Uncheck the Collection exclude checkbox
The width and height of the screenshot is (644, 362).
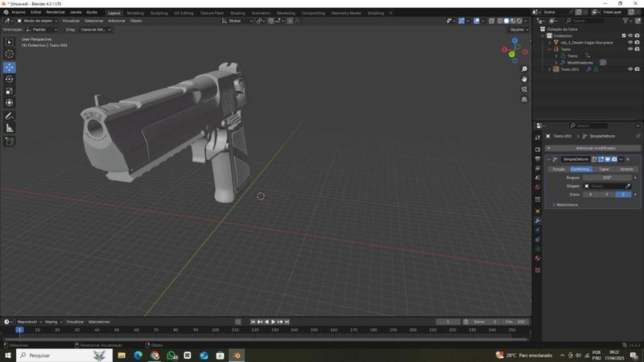tap(624, 35)
